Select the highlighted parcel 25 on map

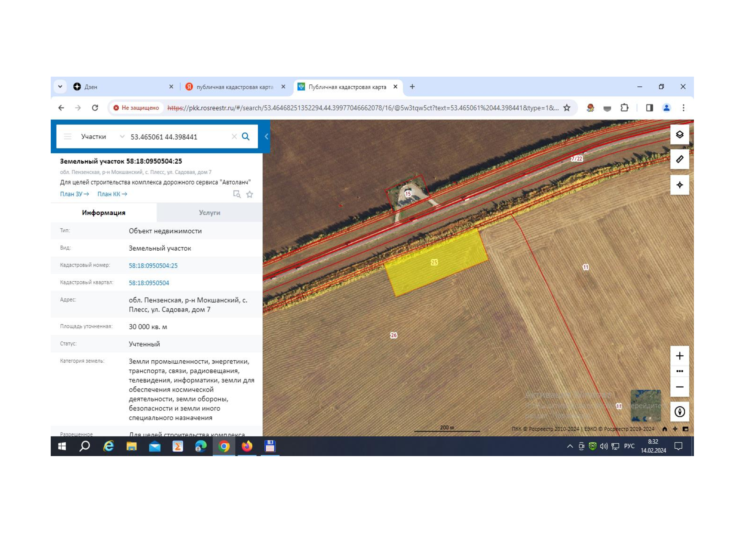click(x=436, y=263)
